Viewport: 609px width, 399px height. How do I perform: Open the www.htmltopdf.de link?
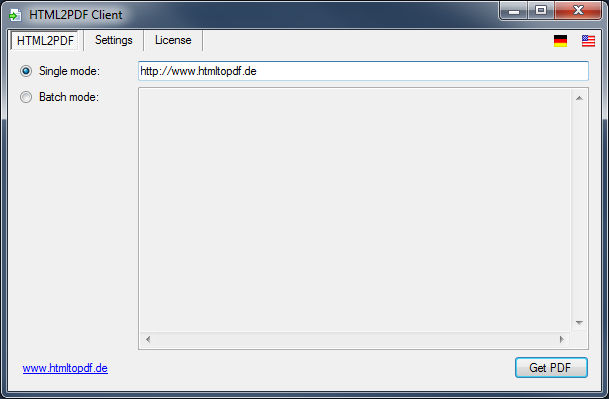65,368
